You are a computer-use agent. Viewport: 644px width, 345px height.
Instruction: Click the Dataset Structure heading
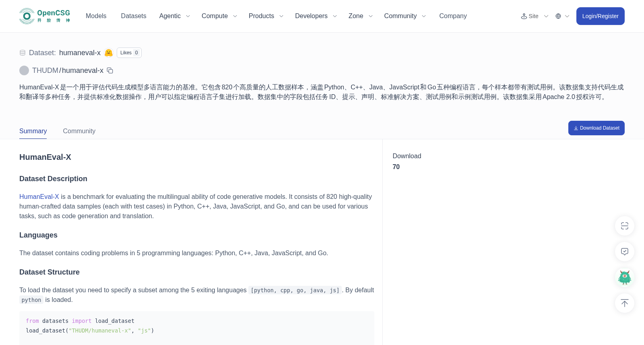50,272
